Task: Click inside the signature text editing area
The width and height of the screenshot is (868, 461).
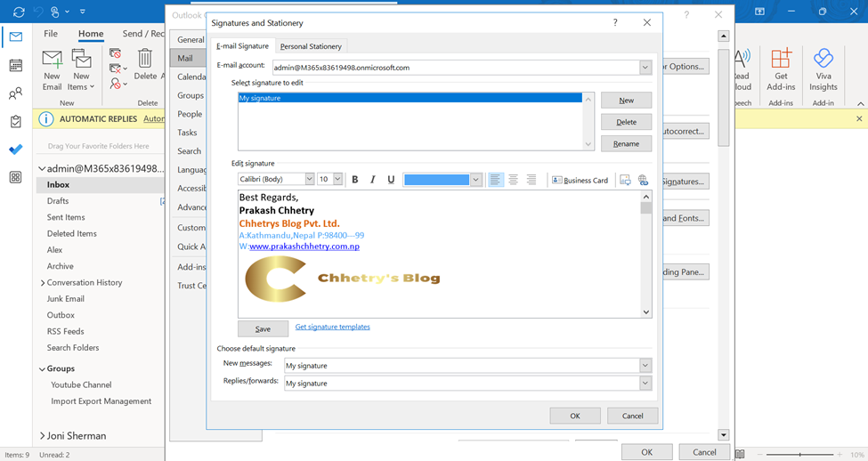Action: coord(439,254)
